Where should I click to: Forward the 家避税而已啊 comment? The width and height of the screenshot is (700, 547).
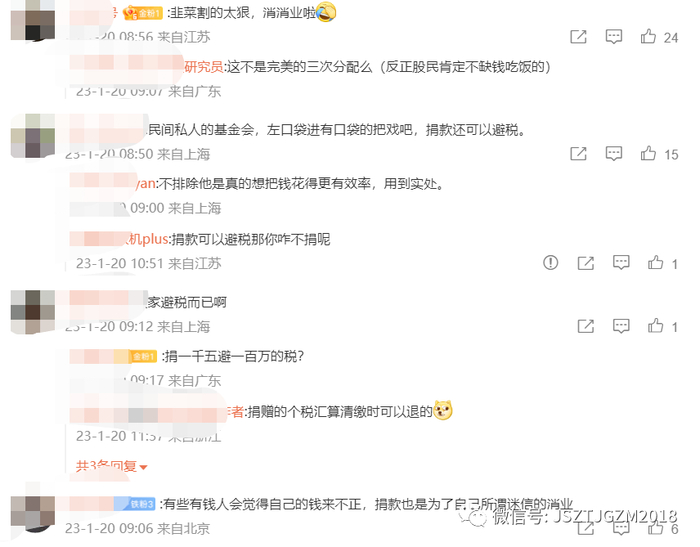(586, 326)
